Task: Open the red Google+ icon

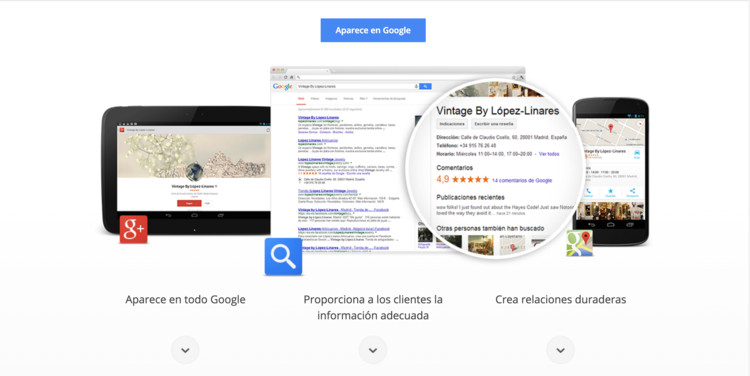Action: pyautogui.click(x=133, y=229)
